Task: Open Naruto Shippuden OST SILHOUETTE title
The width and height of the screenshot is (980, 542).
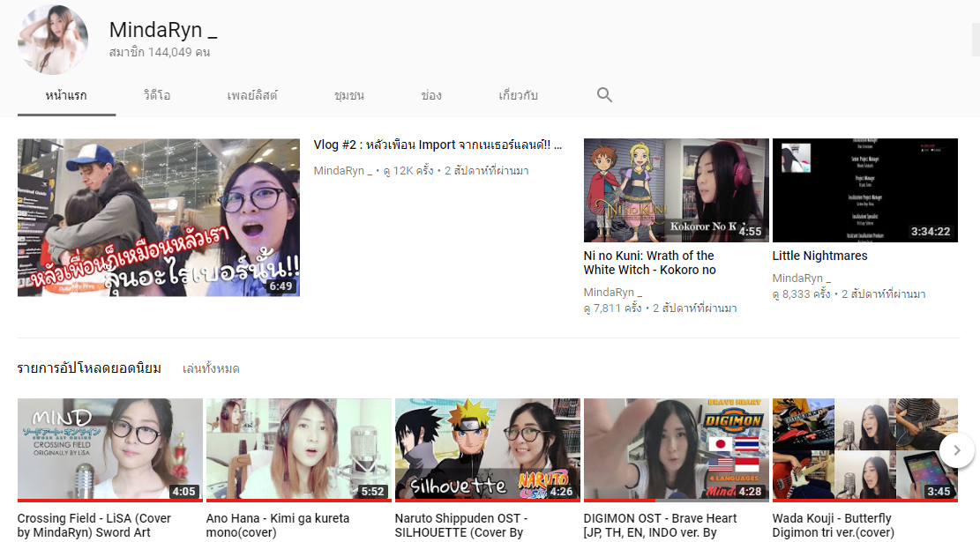Action: [461, 525]
